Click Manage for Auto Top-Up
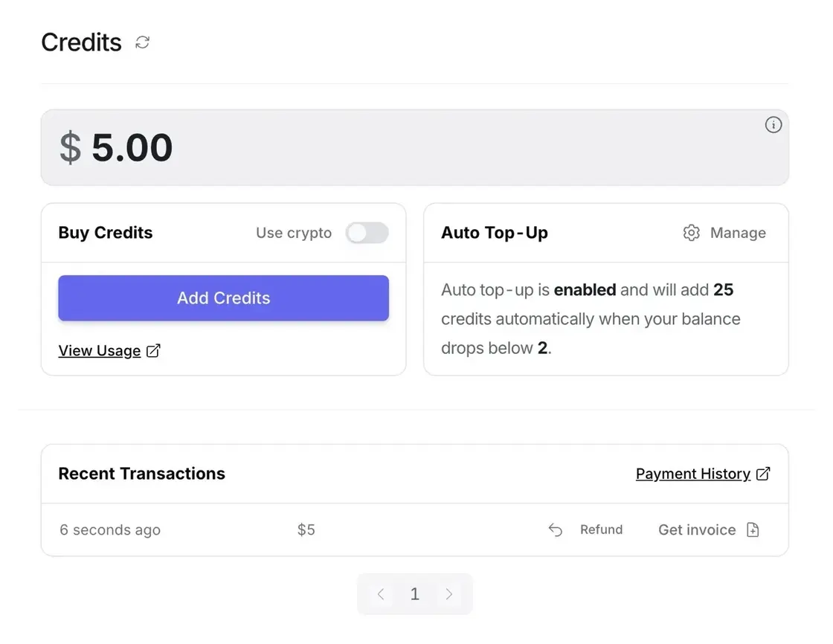The width and height of the screenshot is (833, 644). (738, 233)
